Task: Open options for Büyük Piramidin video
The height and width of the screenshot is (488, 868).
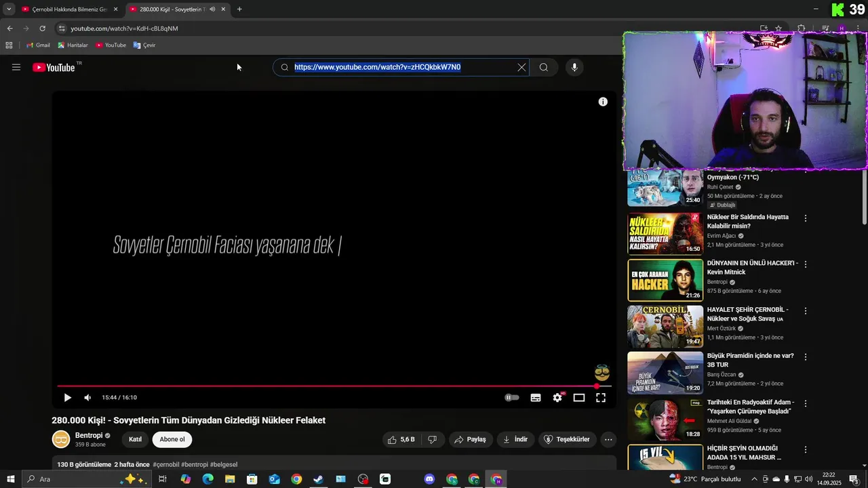Action: coord(806,357)
